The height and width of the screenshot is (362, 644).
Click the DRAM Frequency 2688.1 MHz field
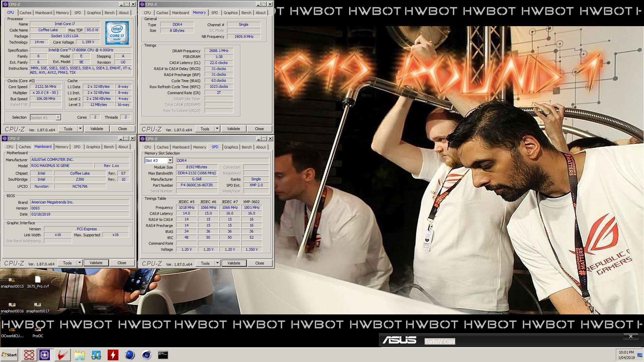[x=219, y=51]
